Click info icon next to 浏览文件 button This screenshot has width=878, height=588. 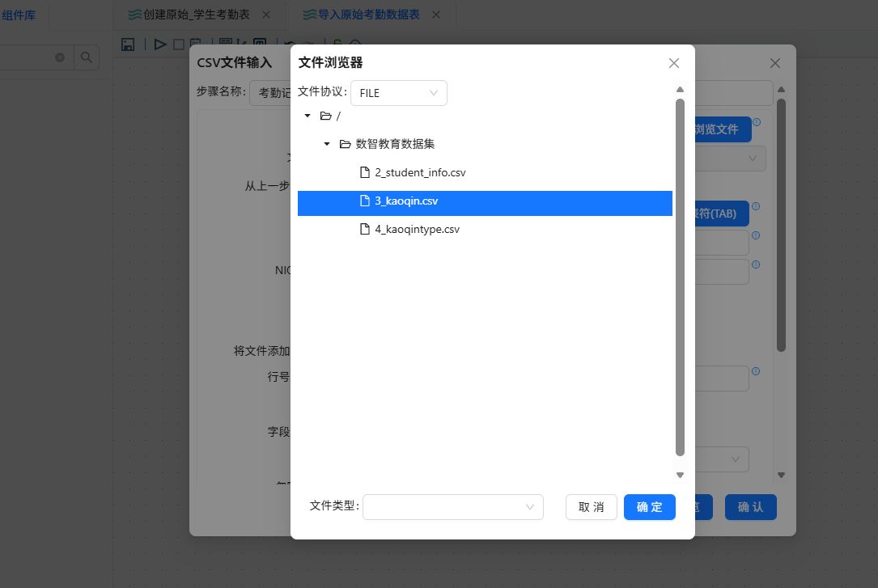point(757,122)
